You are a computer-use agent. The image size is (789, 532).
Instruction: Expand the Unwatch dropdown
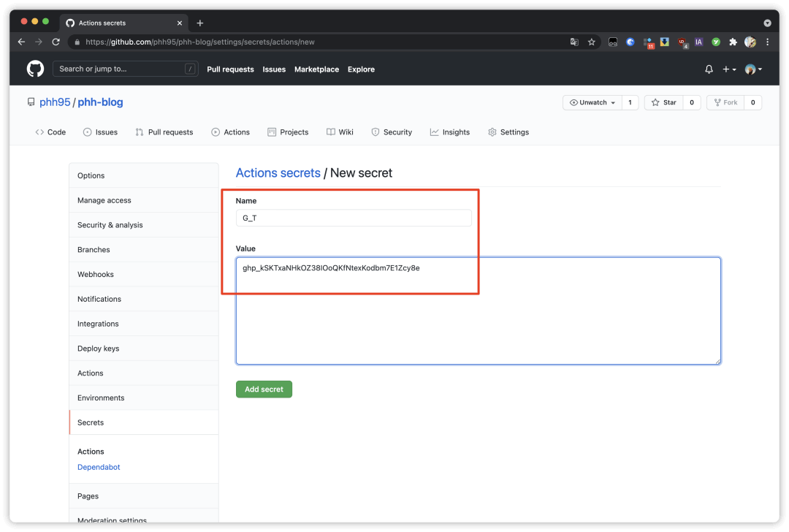[592, 102]
